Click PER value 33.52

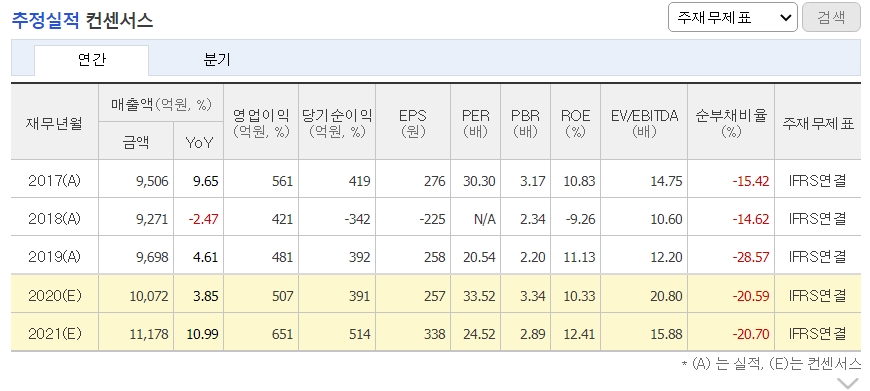click(x=479, y=296)
